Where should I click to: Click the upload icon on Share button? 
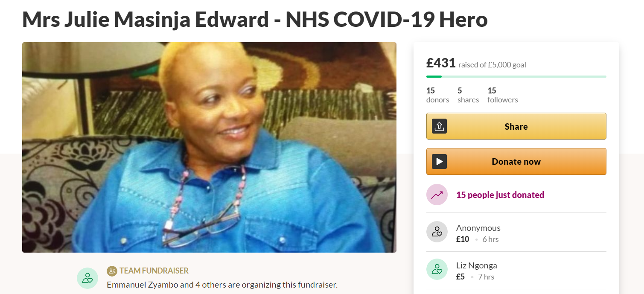tap(439, 126)
